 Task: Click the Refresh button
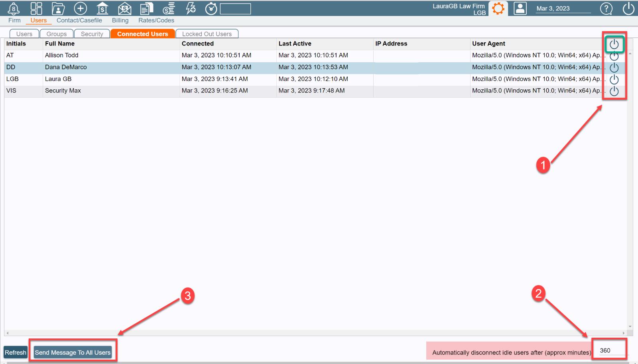(15, 352)
